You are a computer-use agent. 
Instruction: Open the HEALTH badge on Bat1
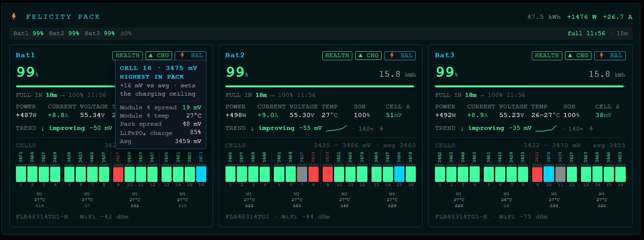[128, 56]
